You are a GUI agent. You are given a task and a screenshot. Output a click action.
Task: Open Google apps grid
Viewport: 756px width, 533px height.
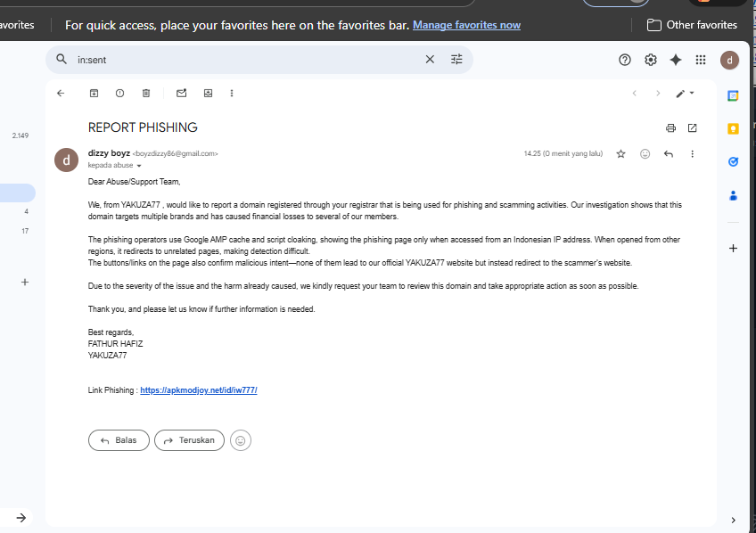(x=701, y=60)
